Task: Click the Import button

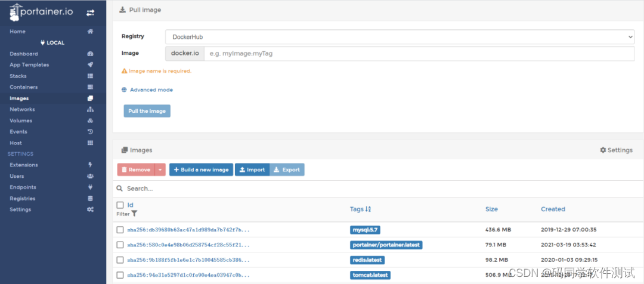Action: click(252, 169)
